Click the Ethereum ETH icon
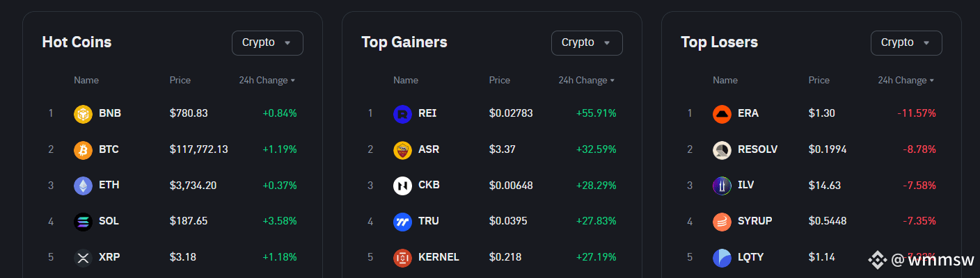 tap(83, 186)
